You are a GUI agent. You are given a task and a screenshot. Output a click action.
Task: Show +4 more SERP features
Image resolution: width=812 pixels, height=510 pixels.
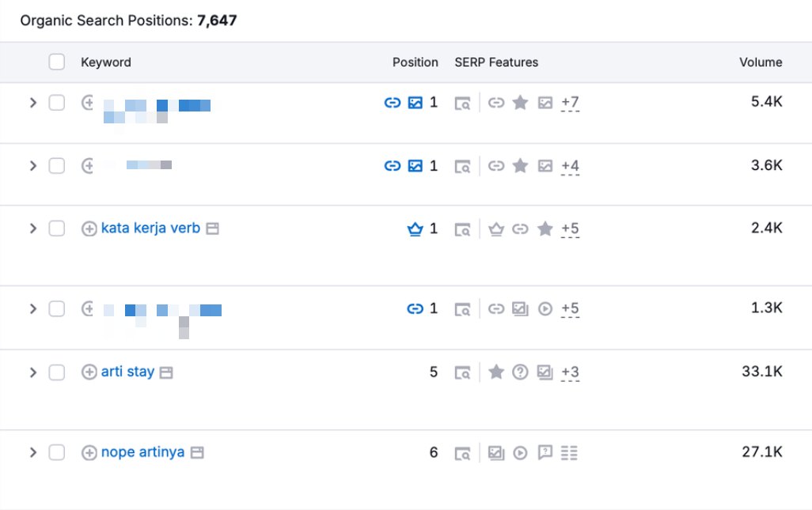coord(570,167)
